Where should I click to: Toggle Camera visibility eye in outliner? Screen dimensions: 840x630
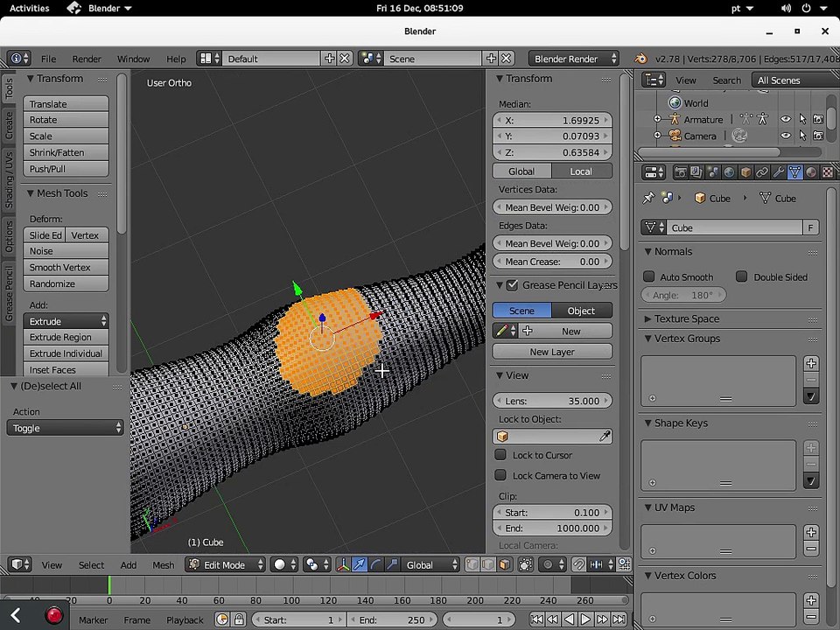[786, 136]
